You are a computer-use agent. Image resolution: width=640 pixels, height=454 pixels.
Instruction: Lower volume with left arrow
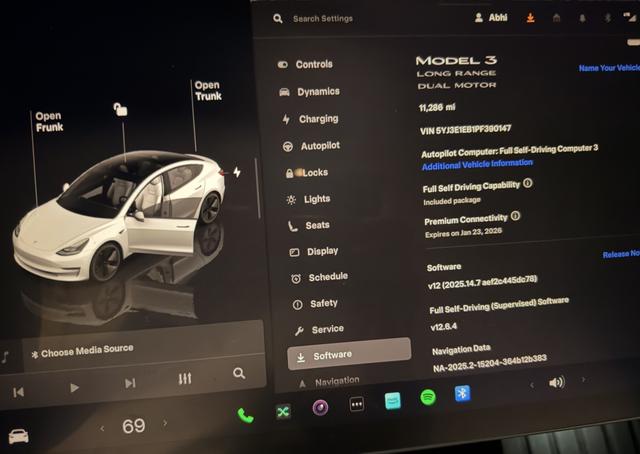tap(532, 385)
